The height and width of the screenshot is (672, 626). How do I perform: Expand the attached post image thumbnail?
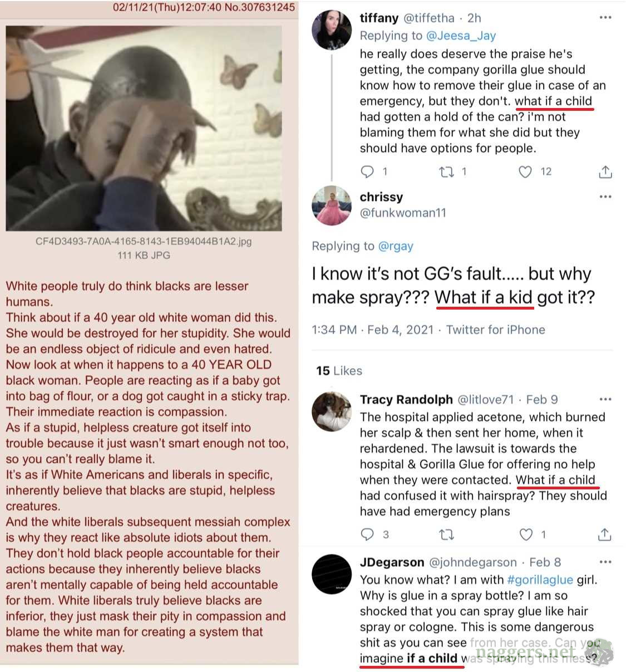[x=144, y=128]
